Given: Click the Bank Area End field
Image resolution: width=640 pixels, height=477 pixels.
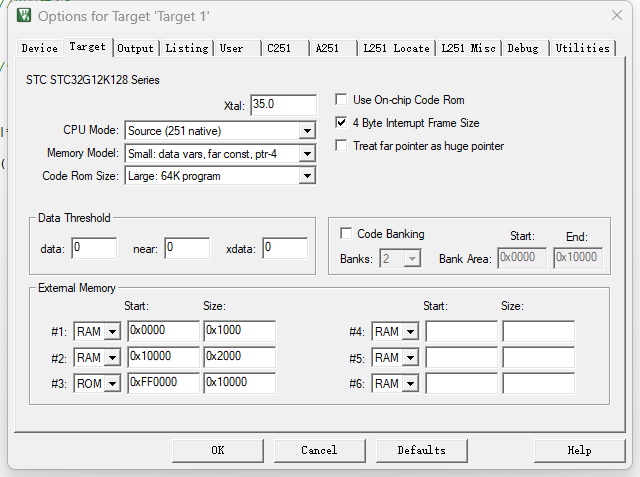Looking at the screenshot, I should (578, 258).
